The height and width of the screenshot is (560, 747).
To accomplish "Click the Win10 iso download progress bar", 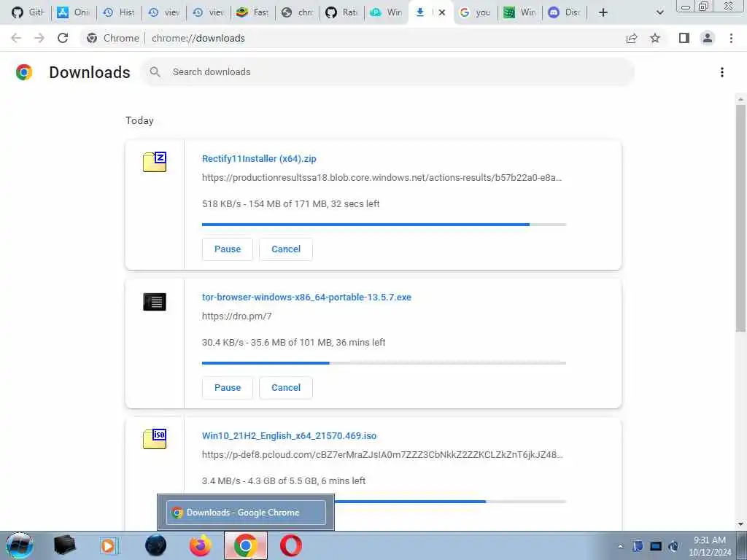I will tap(450, 502).
